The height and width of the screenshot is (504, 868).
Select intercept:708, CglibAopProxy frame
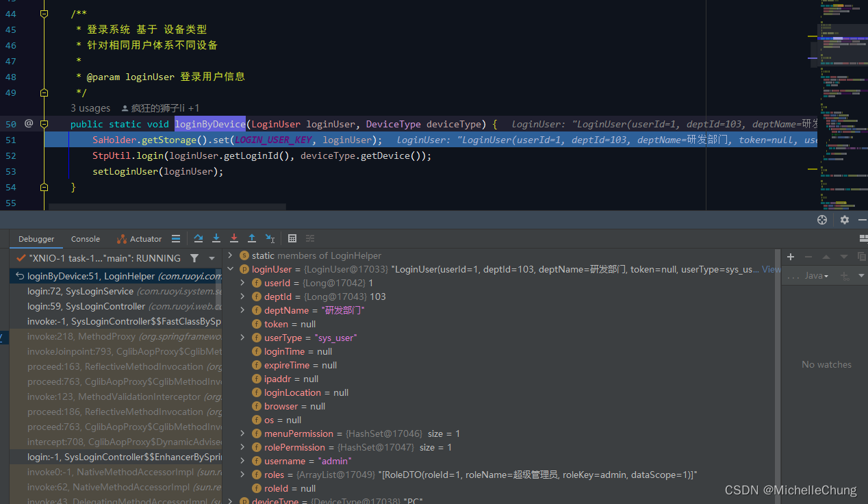(x=116, y=442)
